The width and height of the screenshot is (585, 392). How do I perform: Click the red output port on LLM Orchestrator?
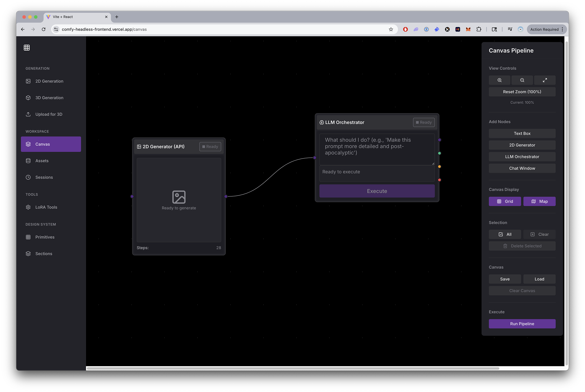coord(439,180)
